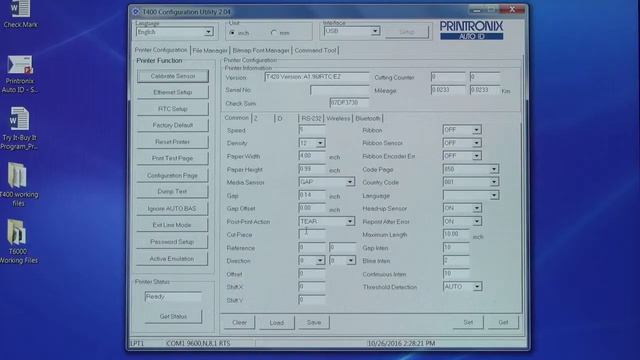This screenshot has width=640, height=360.
Task: Click the Maximum Length input field
Action: coord(456,234)
